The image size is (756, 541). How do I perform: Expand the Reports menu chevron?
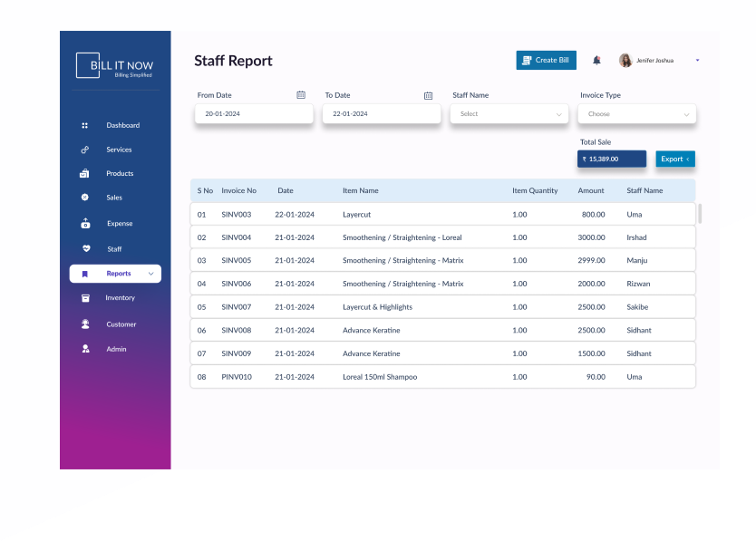pyautogui.click(x=150, y=274)
